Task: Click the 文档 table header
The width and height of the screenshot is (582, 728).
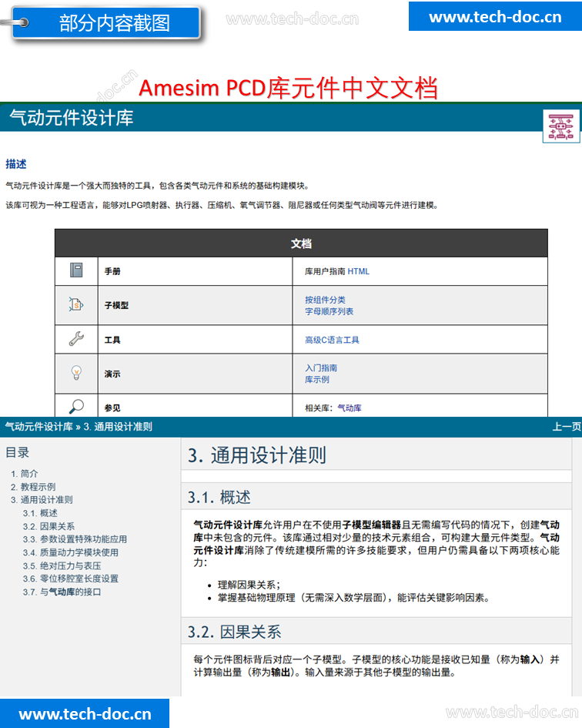Action: pos(301,243)
